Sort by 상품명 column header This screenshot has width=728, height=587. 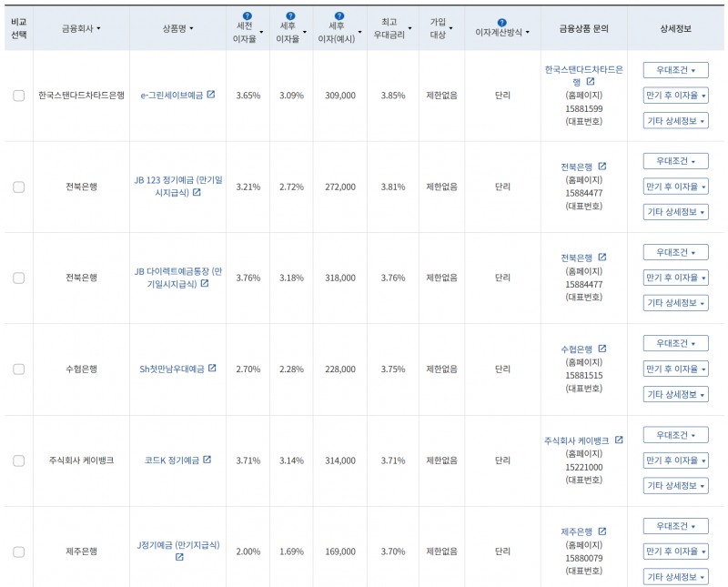point(177,28)
